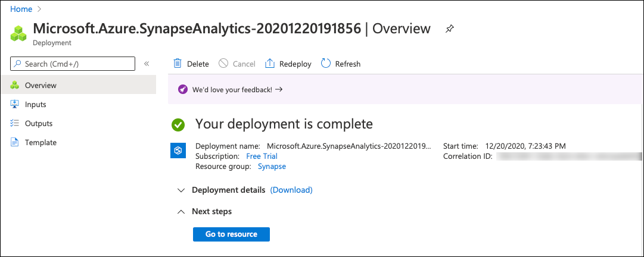Screen dimensions: 644x257
Task: Focus the Search (Cmd+/) input field
Action: point(73,64)
